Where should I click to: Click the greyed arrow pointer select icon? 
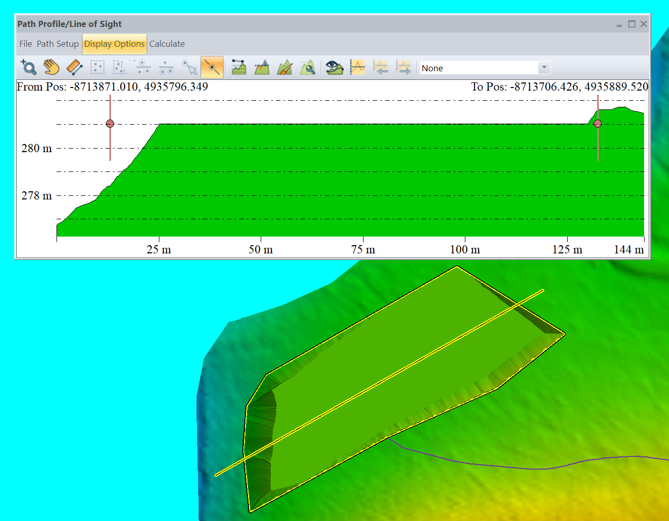189,67
